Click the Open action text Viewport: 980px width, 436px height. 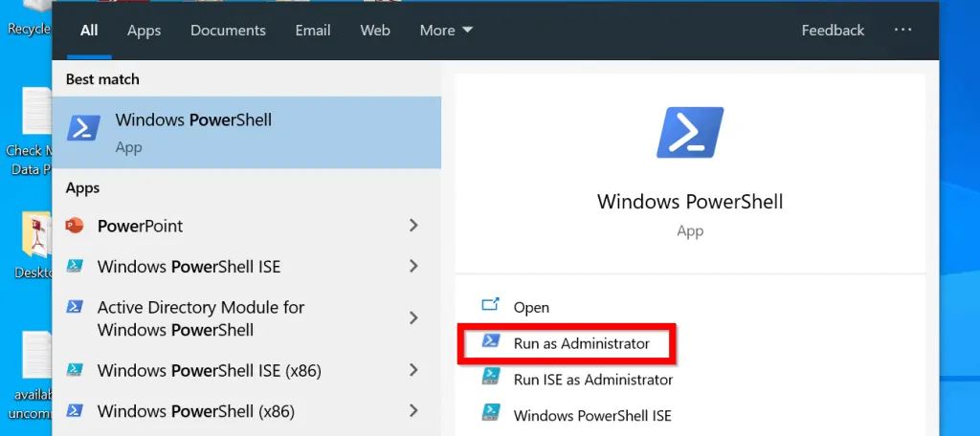[x=531, y=307]
